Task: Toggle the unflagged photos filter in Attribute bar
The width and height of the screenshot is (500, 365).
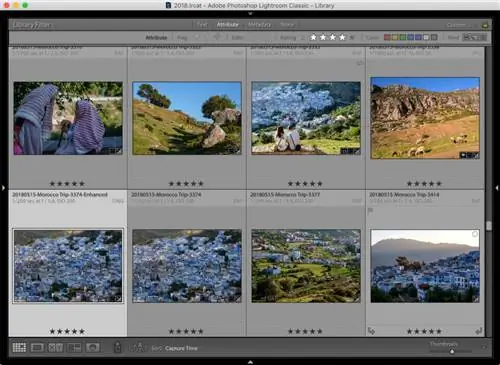Action: pyautogui.click(x=207, y=37)
